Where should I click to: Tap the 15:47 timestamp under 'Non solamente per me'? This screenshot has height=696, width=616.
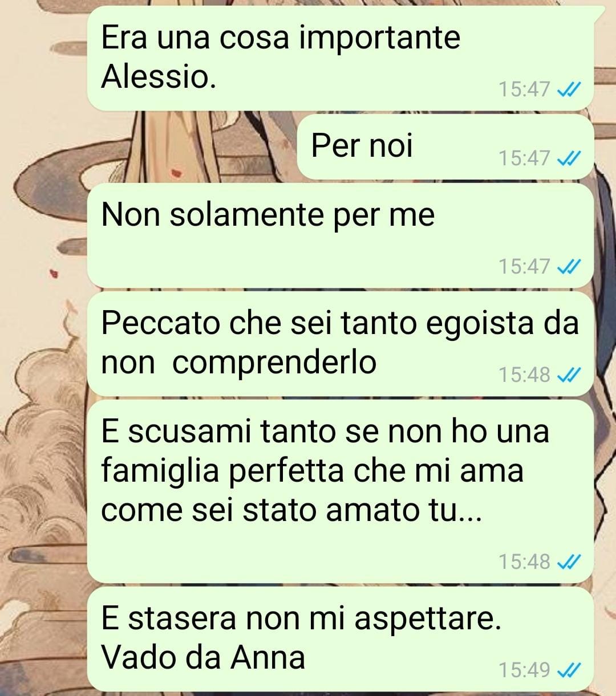pyautogui.click(x=524, y=266)
